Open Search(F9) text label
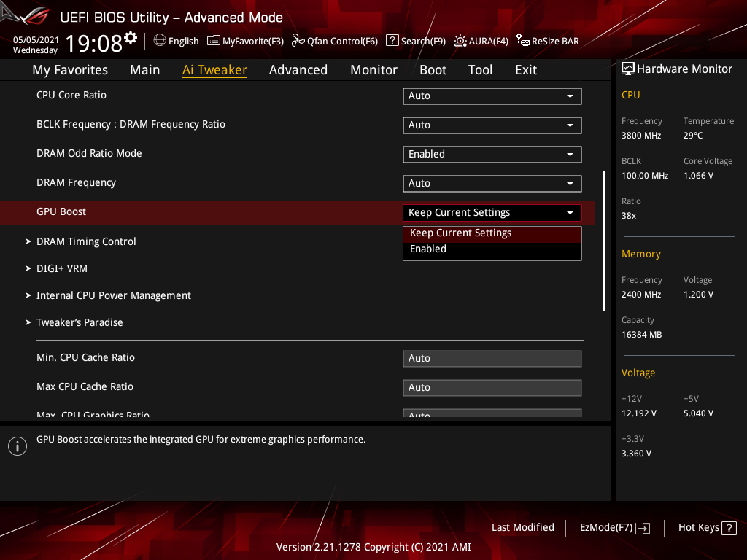Viewport: 747px width, 560px height. tap(423, 42)
